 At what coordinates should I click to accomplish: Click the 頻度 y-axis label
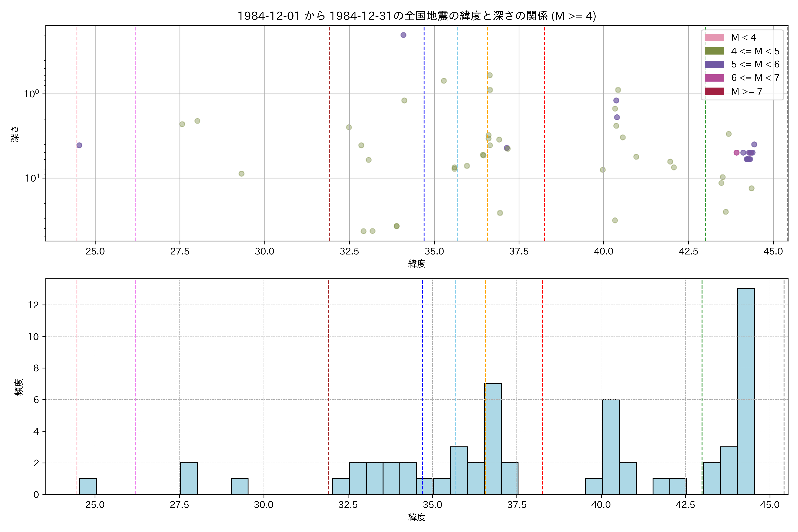coord(19,387)
